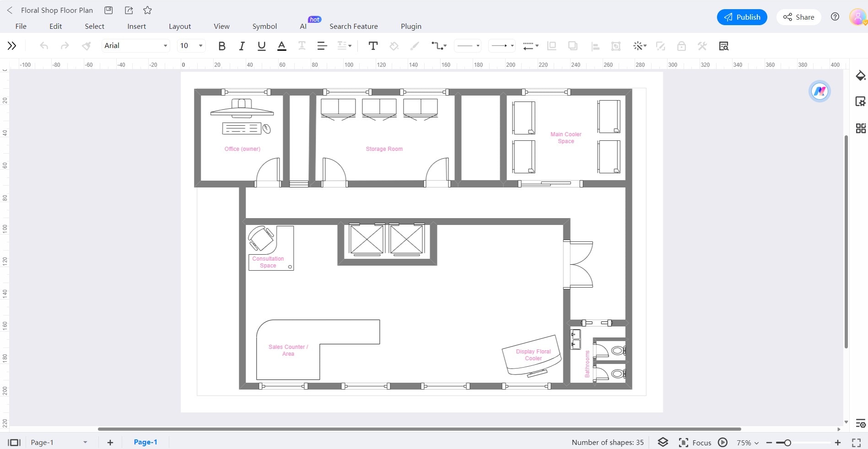The height and width of the screenshot is (449, 868).
Task: Click the fill color bucket in toolbar
Action: point(394,46)
